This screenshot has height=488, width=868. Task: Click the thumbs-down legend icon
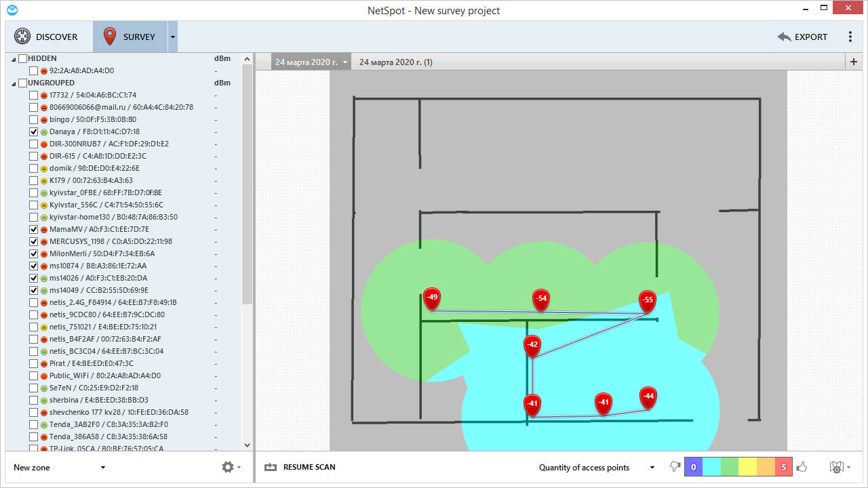[674, 467]
